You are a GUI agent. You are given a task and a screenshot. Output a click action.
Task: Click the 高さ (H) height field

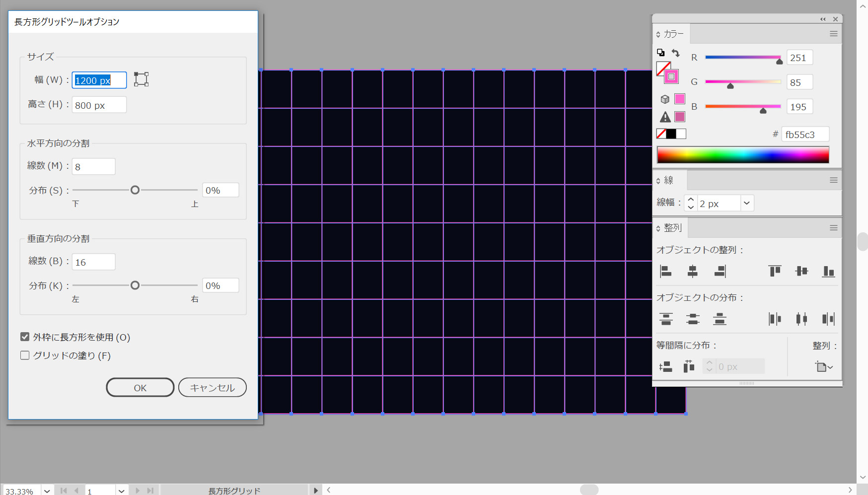pos(99,105)
